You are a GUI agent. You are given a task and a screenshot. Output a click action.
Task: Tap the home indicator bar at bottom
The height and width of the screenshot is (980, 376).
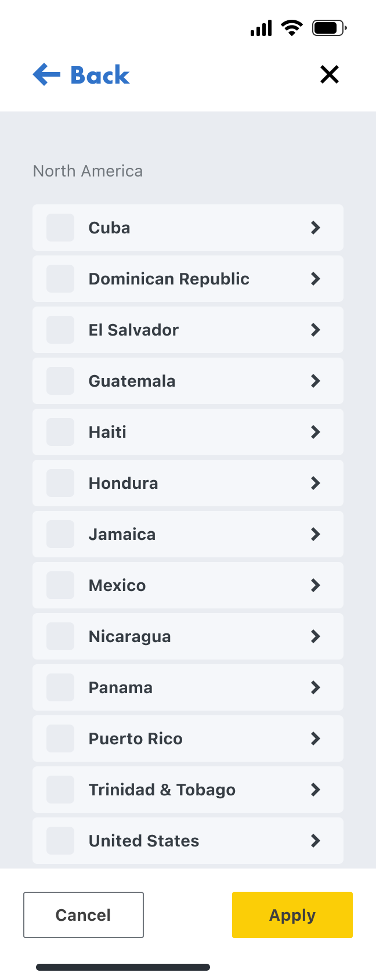pyautogui.click(x=123, y=967)
